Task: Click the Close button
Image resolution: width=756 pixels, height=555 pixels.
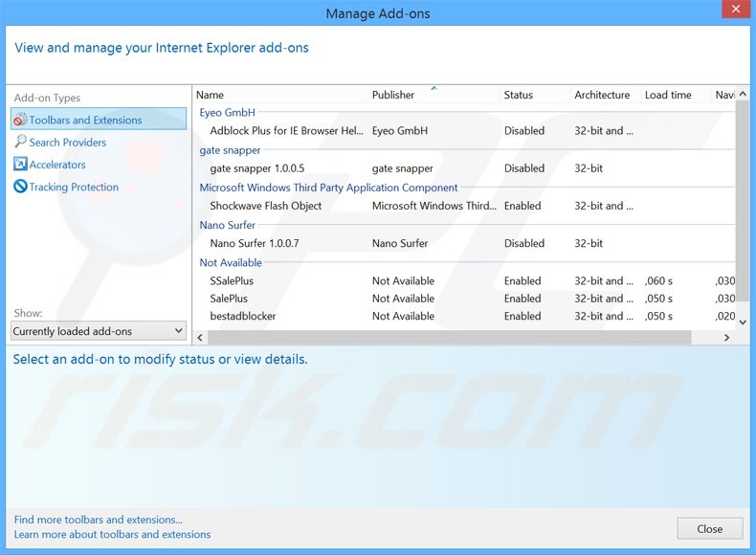Action: [710, 528]
